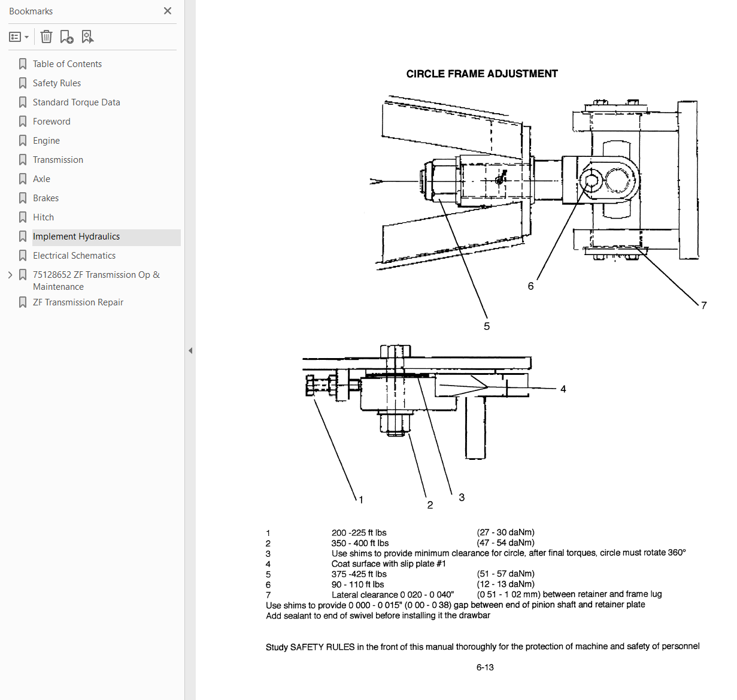Add a new bookmark icon
The image size is (737, 700).
66,37
